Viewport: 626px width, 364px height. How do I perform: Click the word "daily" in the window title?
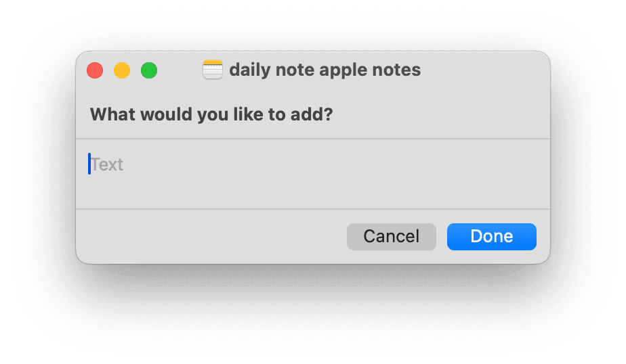point(247,70)
